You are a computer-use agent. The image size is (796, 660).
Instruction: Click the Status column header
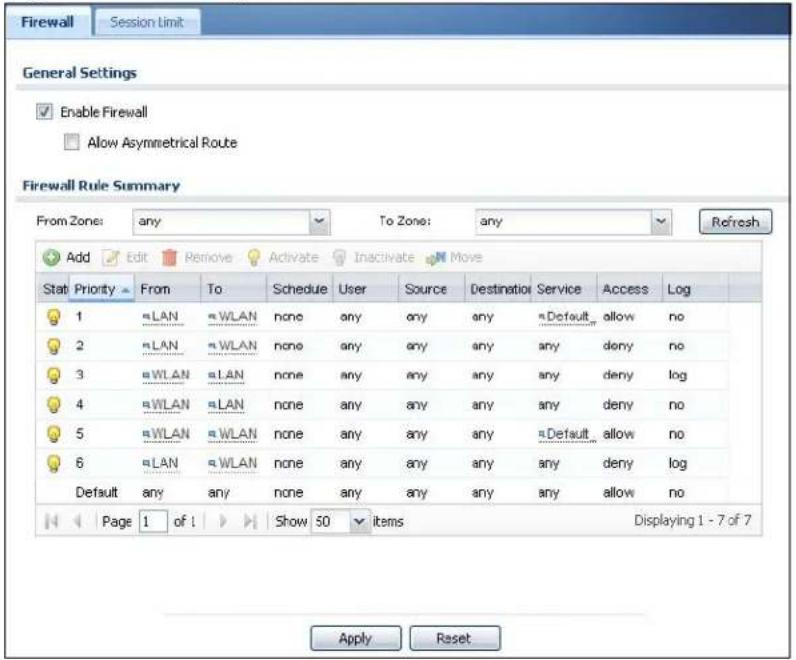click(53, 289)
